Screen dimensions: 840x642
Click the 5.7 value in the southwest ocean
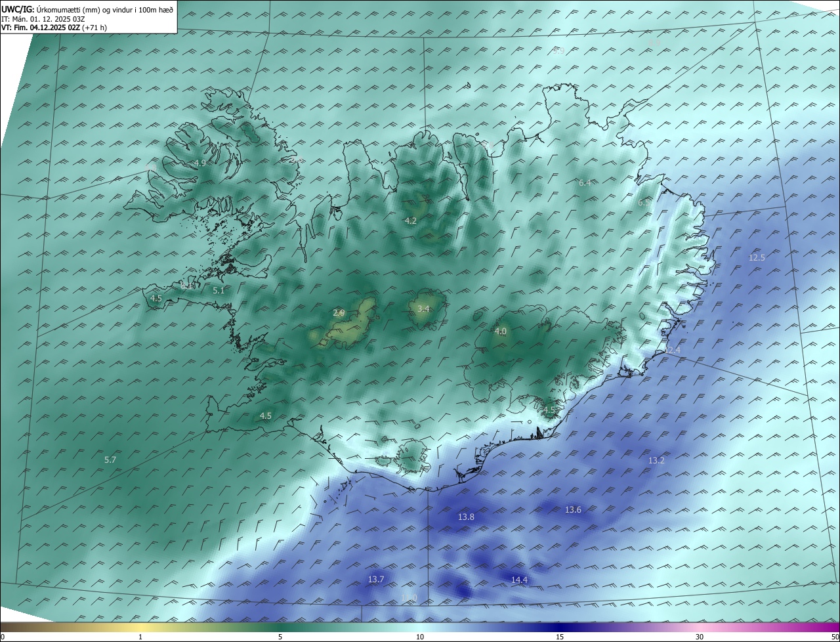click(x=110, y=460)
